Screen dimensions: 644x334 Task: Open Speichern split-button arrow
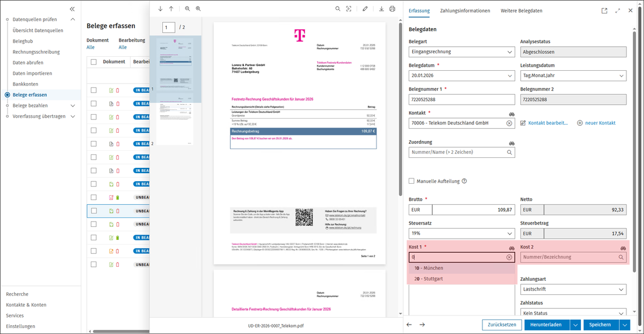625,325
